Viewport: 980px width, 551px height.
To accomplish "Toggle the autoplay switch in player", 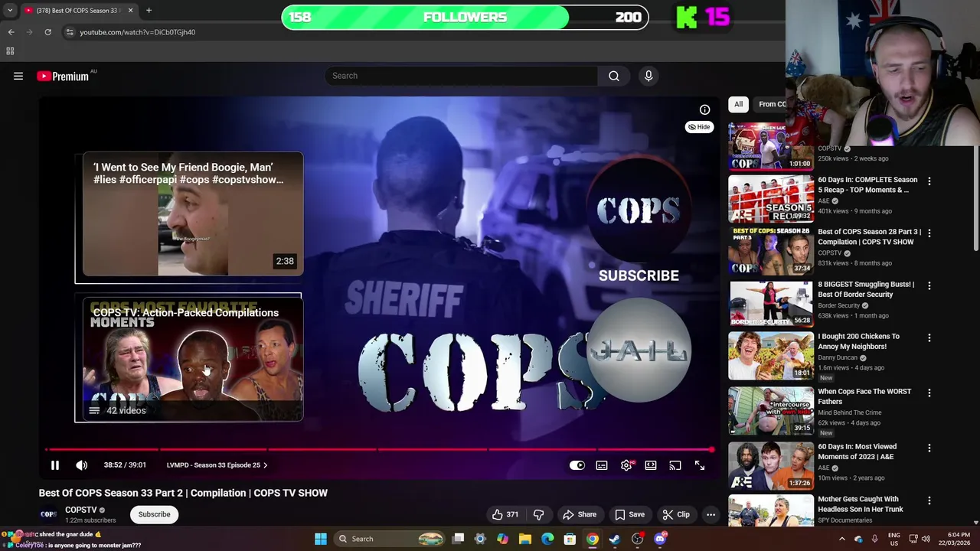I will (577, 465).
